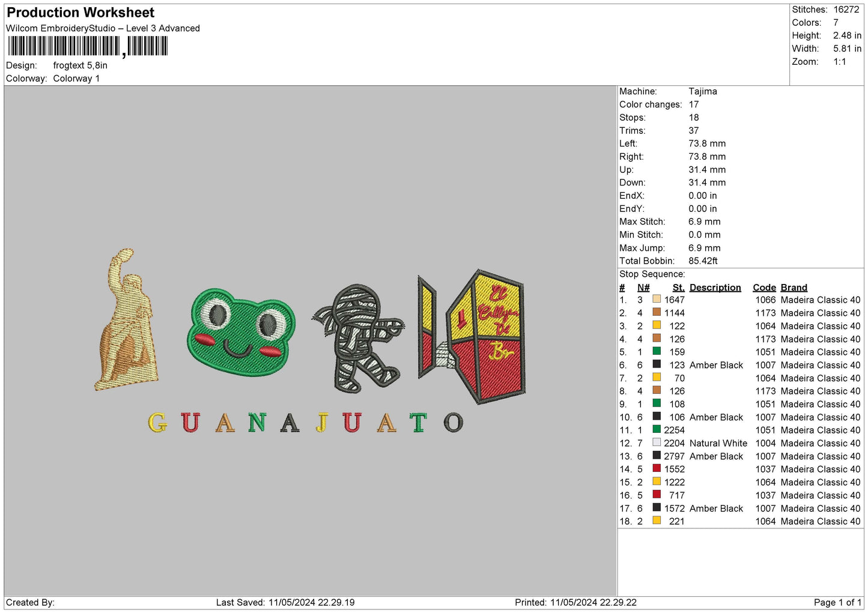This screenshot has width=868, height=613.
Task: Click the Last Saved timestamp in footer
Action: [x=285, y=602]
